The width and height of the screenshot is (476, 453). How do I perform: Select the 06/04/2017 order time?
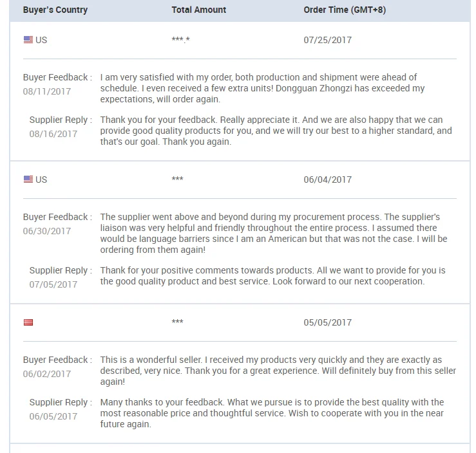[328, 180]
